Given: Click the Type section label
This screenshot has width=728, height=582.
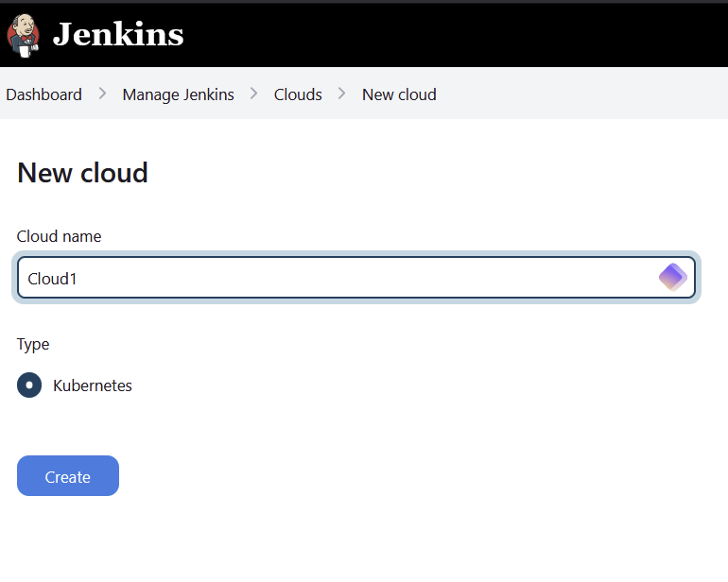Looking at the screenshot, I should pyautogui.click(x=33, y=344).
